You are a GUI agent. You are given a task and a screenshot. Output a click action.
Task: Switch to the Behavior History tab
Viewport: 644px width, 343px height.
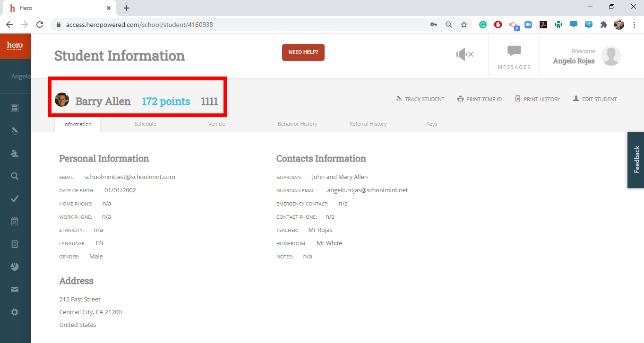[297, 124]
